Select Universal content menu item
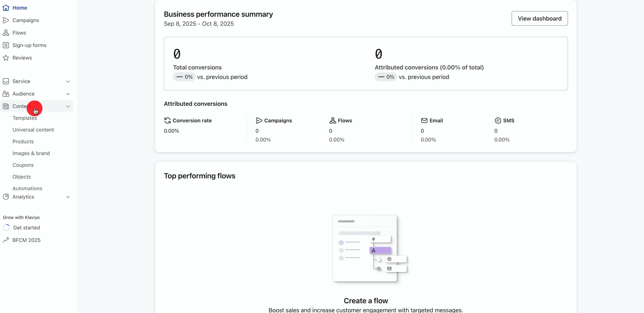Screen dimensions: 644x313 33,130
